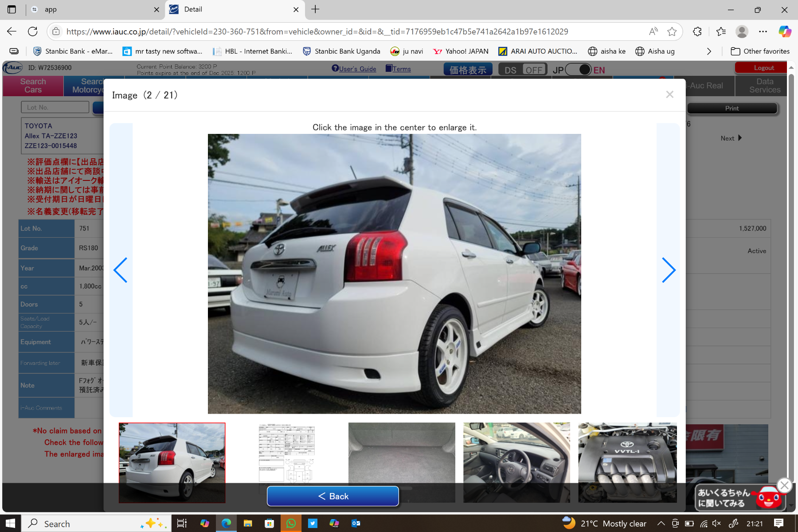Open the Terms link
Screen dimensions: 798x532
398,69
